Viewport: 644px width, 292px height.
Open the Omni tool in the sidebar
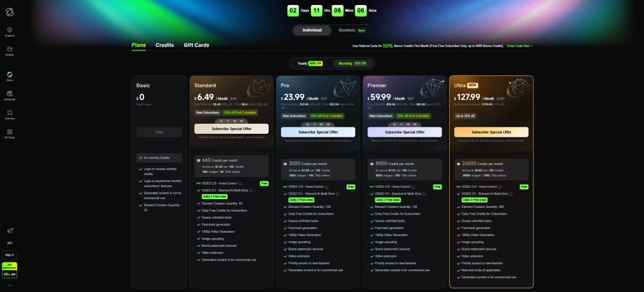click(9, 77)
